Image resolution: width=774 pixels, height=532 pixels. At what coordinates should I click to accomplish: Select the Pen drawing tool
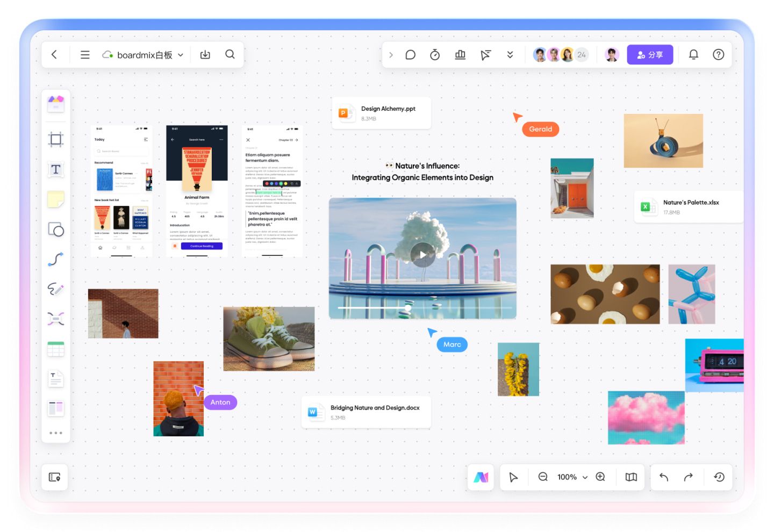pyautogui.click(x=56, y=289)
